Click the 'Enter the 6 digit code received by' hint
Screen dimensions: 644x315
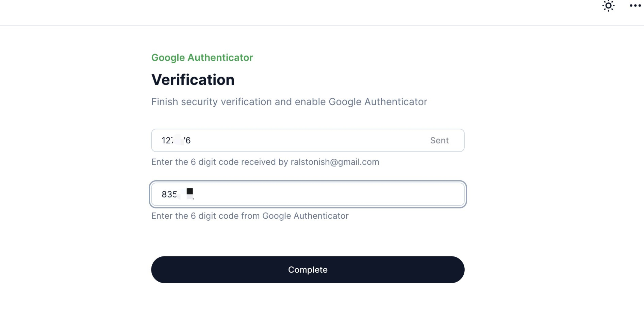point(220,162)
